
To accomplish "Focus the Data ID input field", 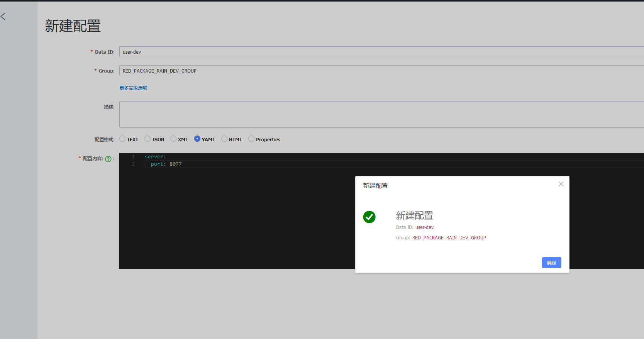I will [x=381, y=52].
